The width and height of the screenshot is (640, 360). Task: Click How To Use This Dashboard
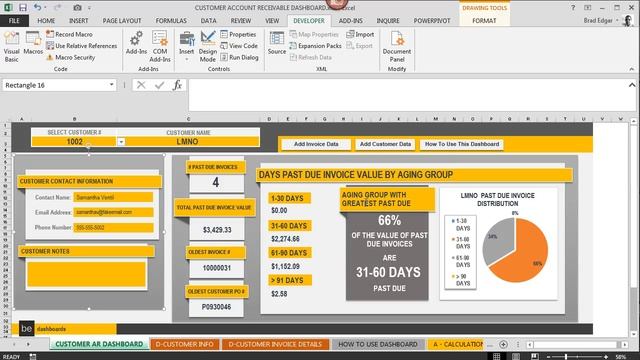click(462, 144)
